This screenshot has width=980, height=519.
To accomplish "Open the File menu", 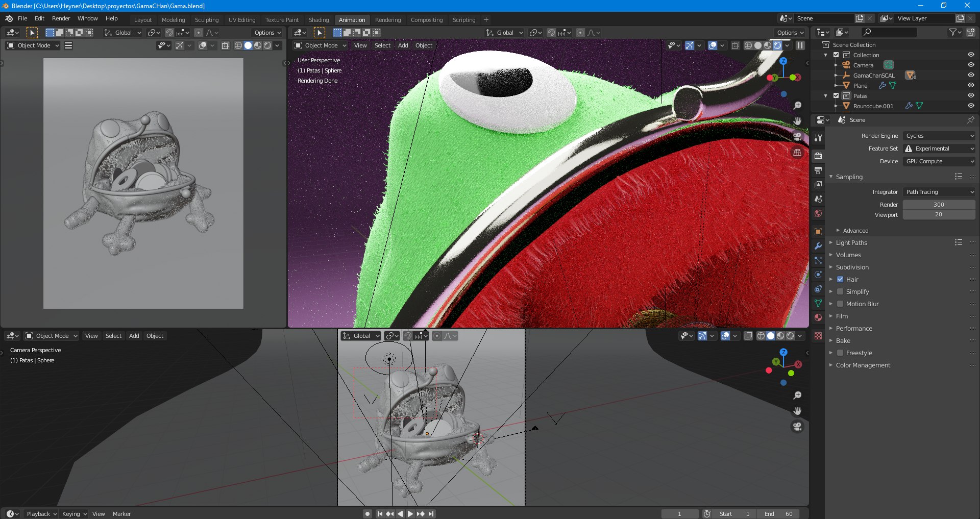I will 22,18.
